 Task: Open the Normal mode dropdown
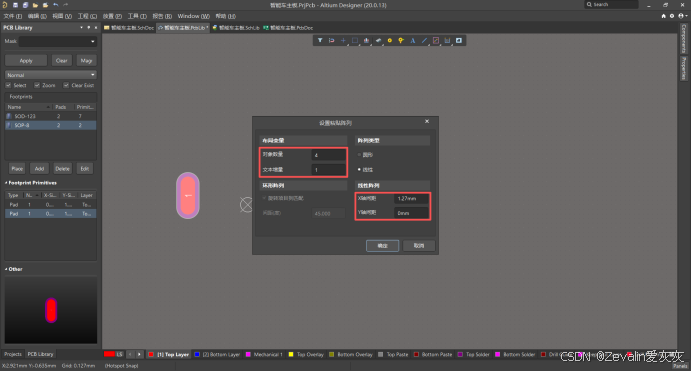point(93,75)
